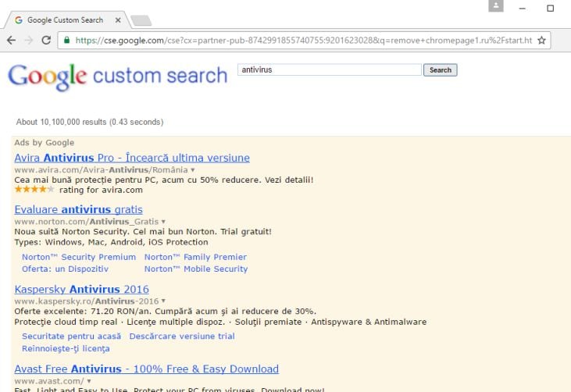The height and width of the screenshot is (392, 571).
Task: Click the address bar URL
Action: (x=303, y=40)
